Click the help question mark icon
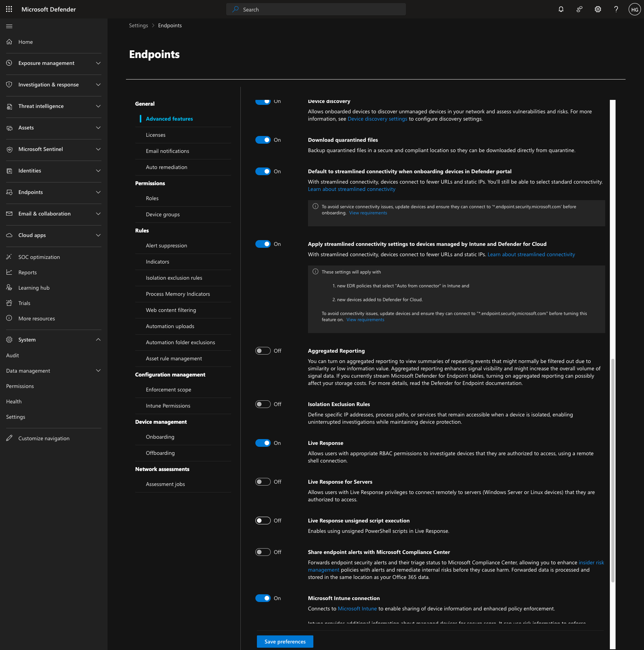 click(616, 9)
